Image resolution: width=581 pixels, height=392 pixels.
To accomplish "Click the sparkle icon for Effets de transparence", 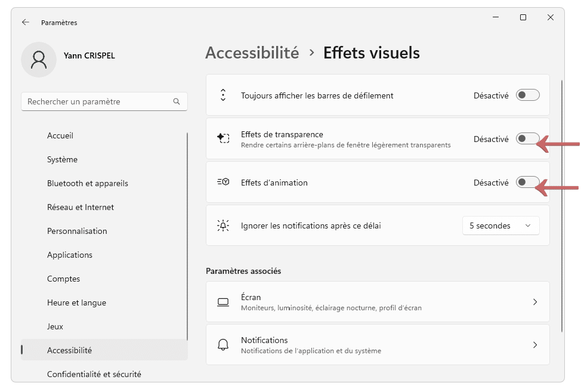I will point(223,138).
